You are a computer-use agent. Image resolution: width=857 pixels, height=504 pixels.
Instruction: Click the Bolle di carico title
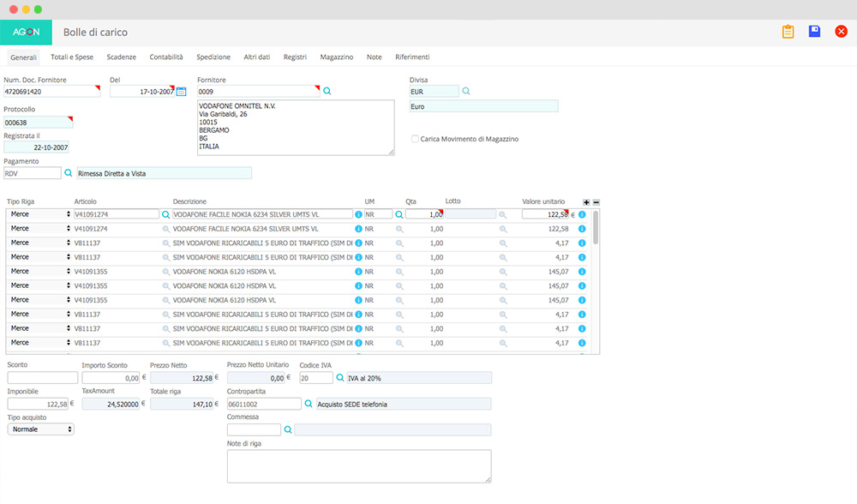pos(95,33)
